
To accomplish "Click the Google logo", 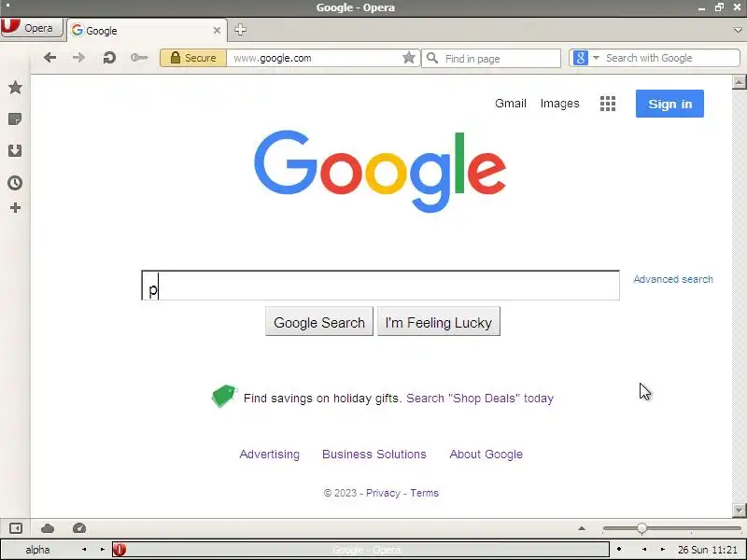I will 380,171.
